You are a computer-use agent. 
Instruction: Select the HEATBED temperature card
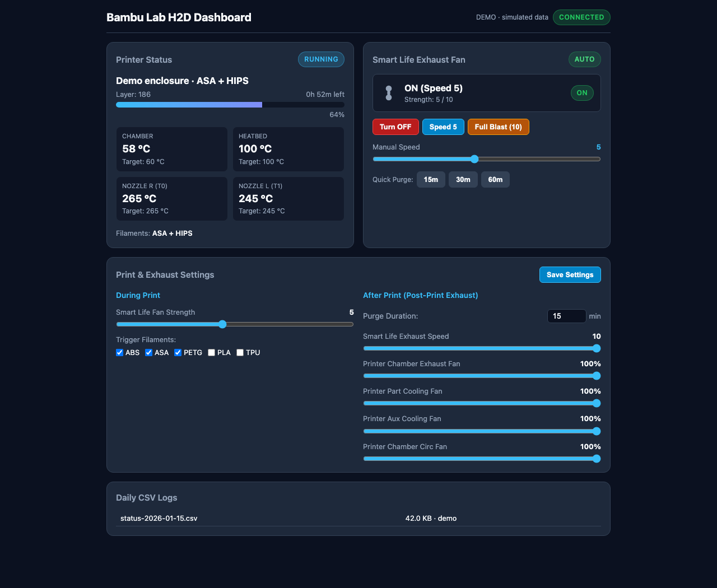(288, 149)
